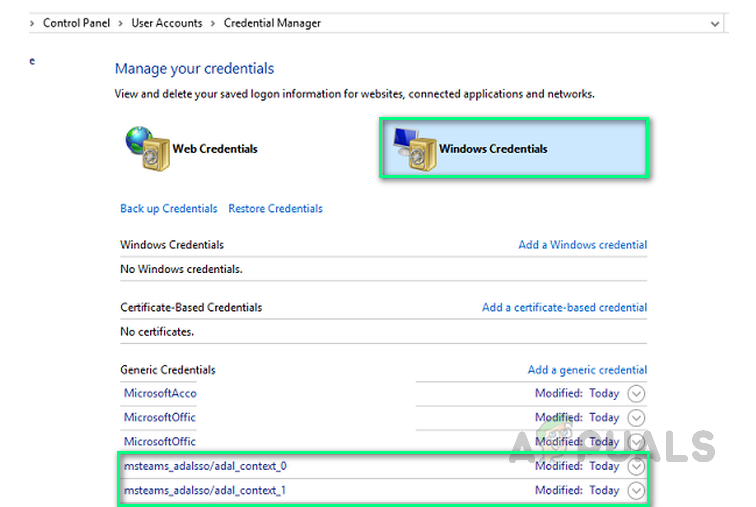Add a generic credential
Screen dimensions: 756x507
(x=587, y=370)
